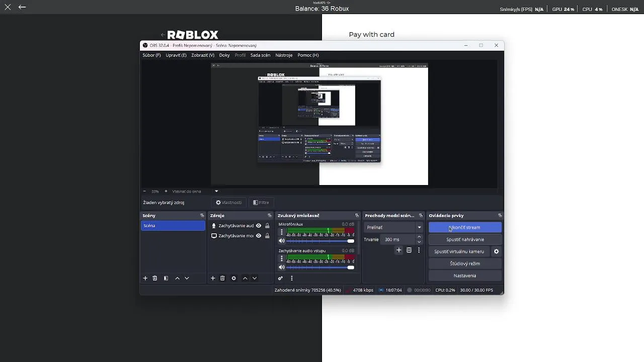644x362 pixels.
Task: Remove selected source with Zdroje trash icon
Action: pos(222,278)
